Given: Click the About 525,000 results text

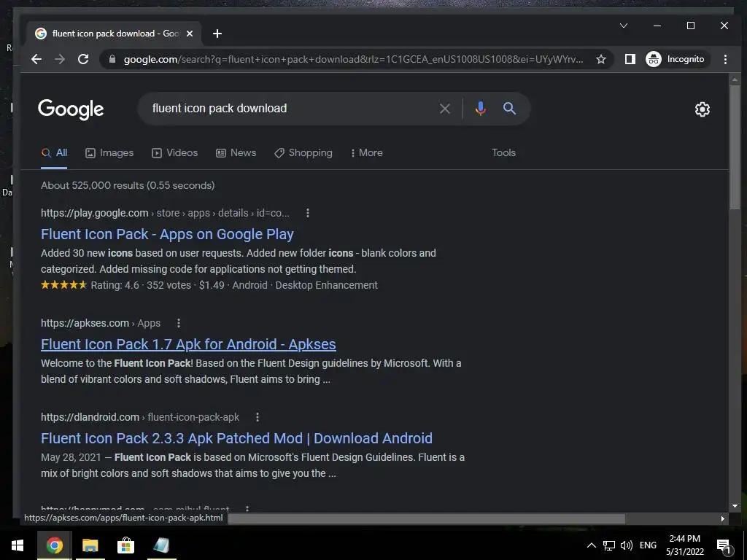Looking at the screenshot, I should [x=128, y=185].
